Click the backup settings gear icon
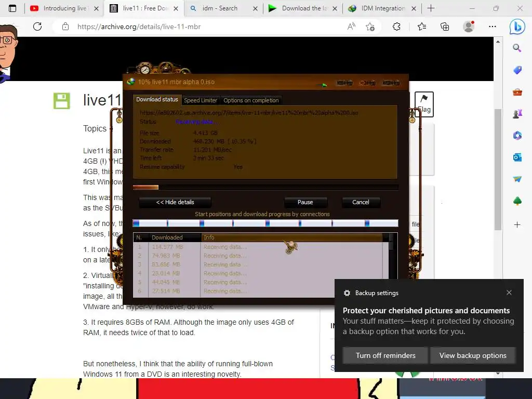This screenshot has width=532, height=399. [347, 293]
